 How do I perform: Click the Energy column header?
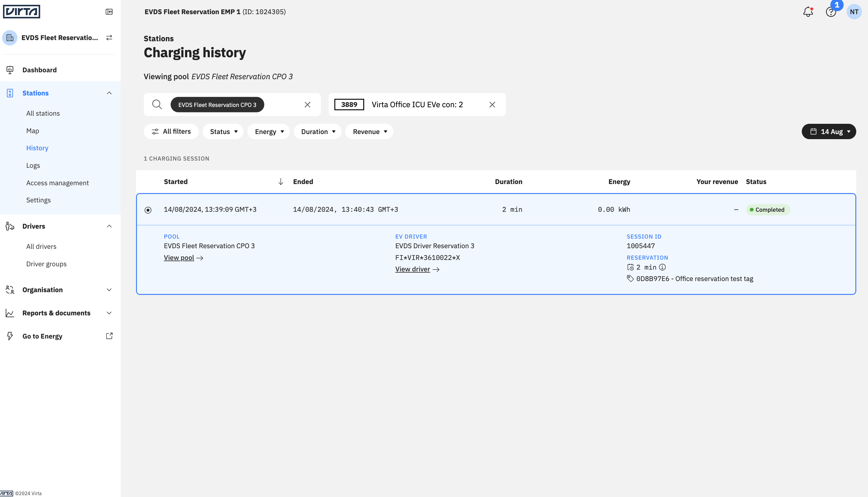(619, 182)
